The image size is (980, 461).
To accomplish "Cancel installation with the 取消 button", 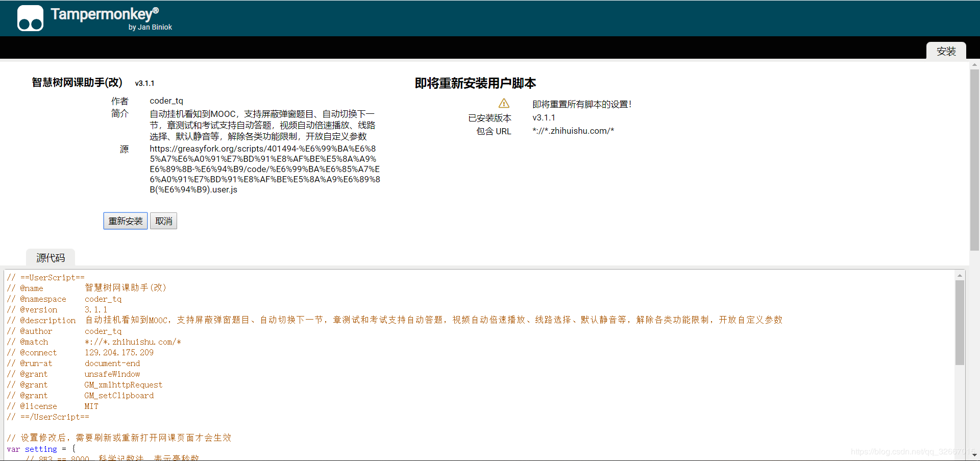I will pyautogui.click(x=163, y=221).
